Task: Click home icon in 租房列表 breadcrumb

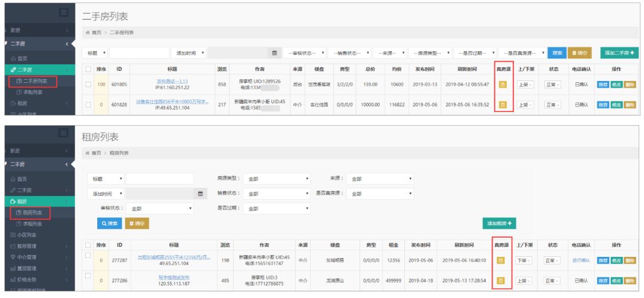Action: pos(87,153)
